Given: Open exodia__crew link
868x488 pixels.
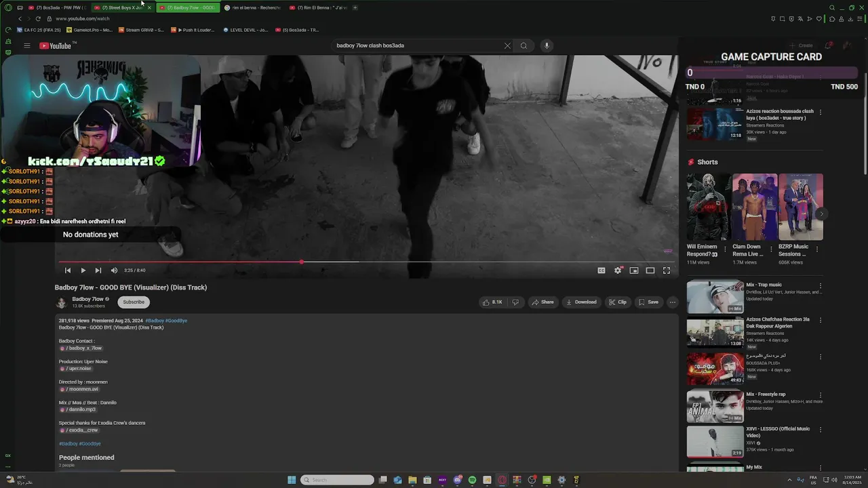Looking at the screenshot, I should (x=80, y=430).
